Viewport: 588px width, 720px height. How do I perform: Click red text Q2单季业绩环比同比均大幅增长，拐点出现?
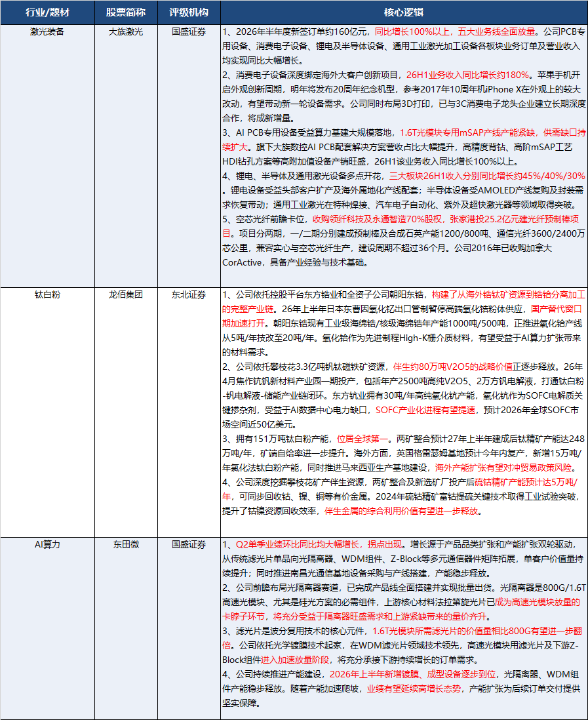click(319, 545)
